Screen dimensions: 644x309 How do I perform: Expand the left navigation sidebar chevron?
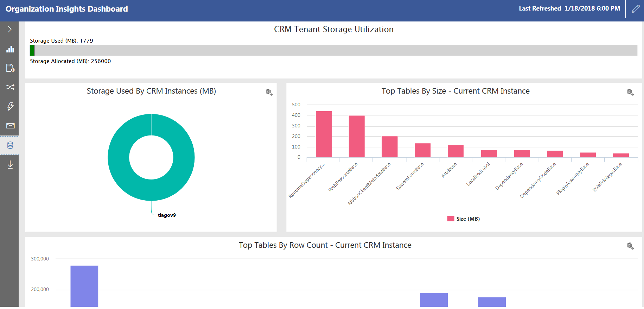[x=9, y=29]
